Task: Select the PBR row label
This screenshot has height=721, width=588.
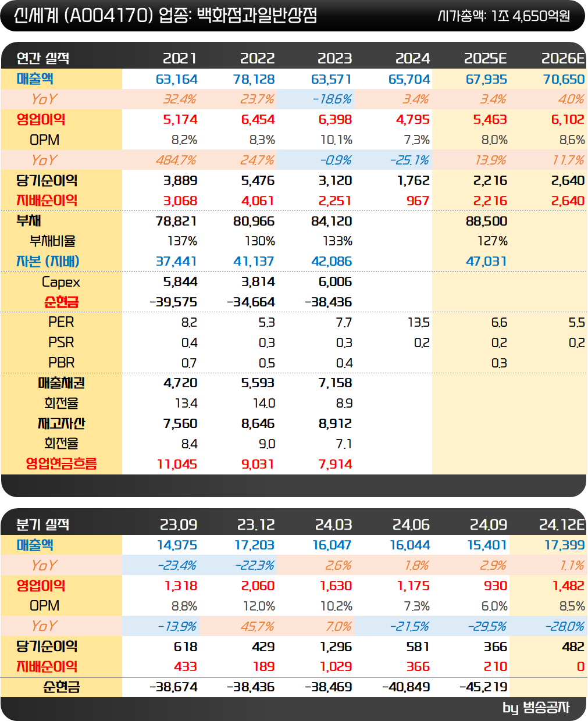Action: [62, 363]
